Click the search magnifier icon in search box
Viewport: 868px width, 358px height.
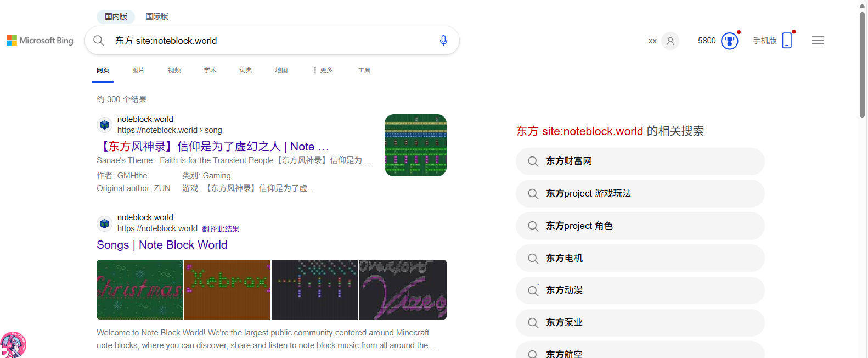(x=99, y=41)
